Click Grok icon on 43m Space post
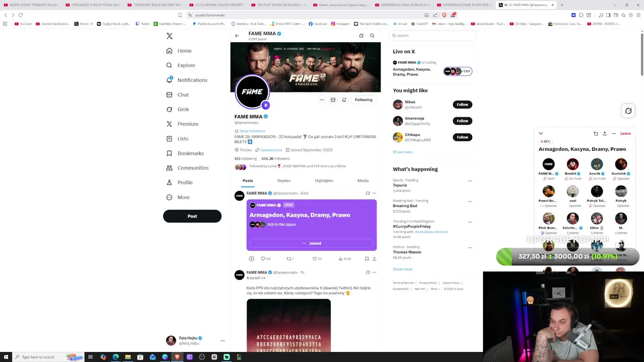644x362 pixels. coord(368,193)
